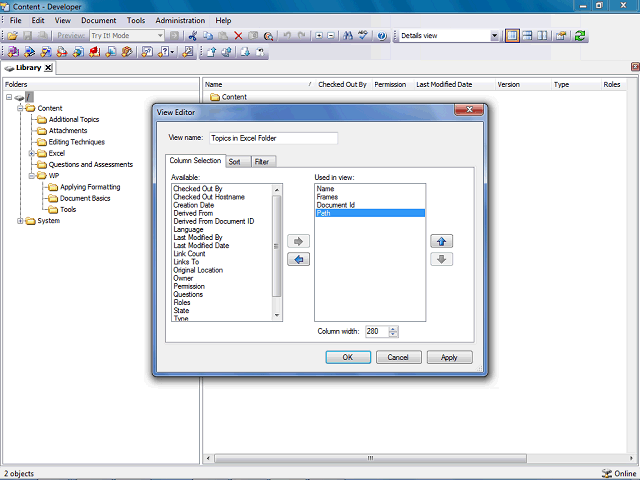The image size is (640, 480).
Task: Expand the Excel folder in tree
Action: [31, 153]
